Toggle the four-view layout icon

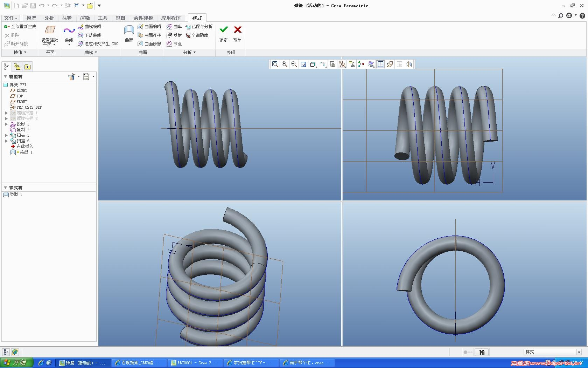click(x=380, y=64)
